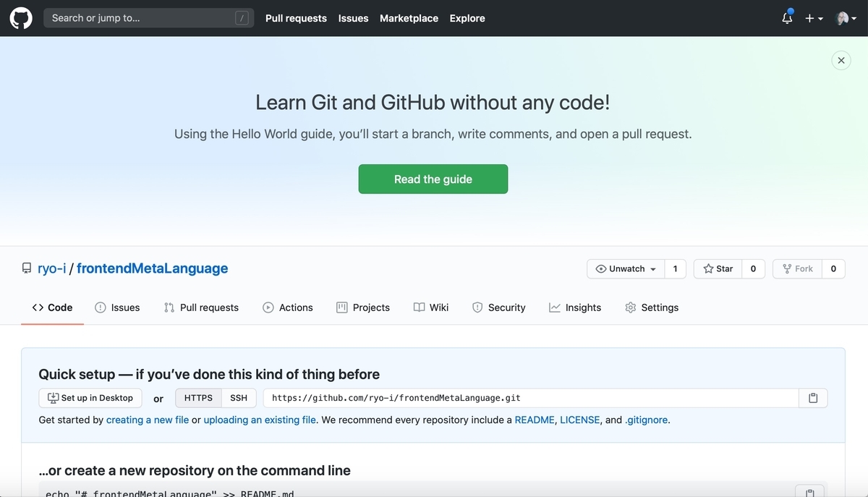Switch to the Actions tab
868x497 pixels.
click(x=288, y=307)
